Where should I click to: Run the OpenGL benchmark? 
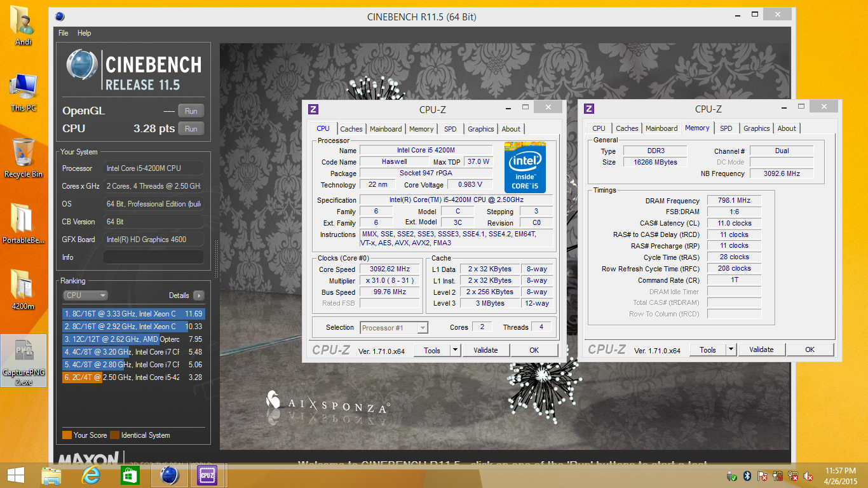click(x=191, y=111)
